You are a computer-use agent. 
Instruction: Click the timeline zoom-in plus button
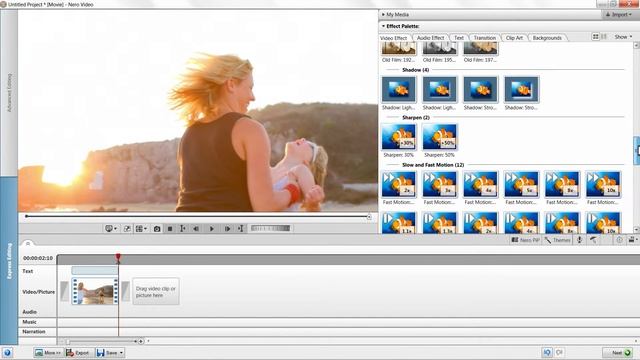141,341
